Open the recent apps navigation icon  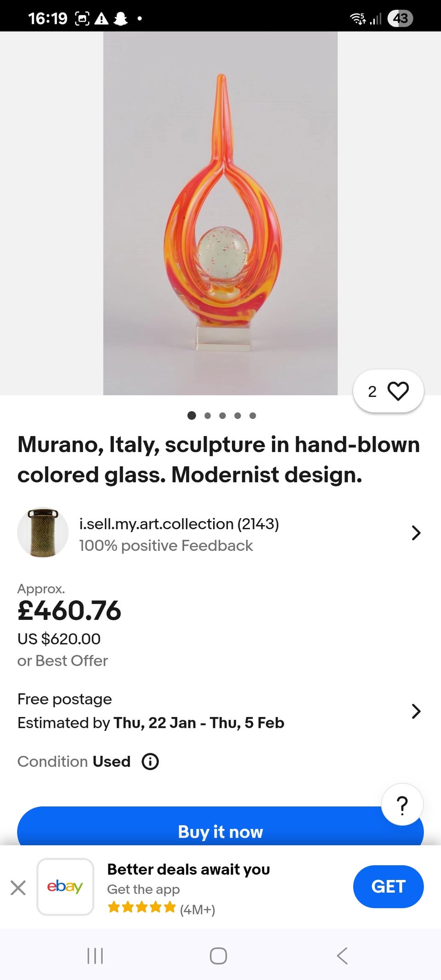click(x=95, y=956)
